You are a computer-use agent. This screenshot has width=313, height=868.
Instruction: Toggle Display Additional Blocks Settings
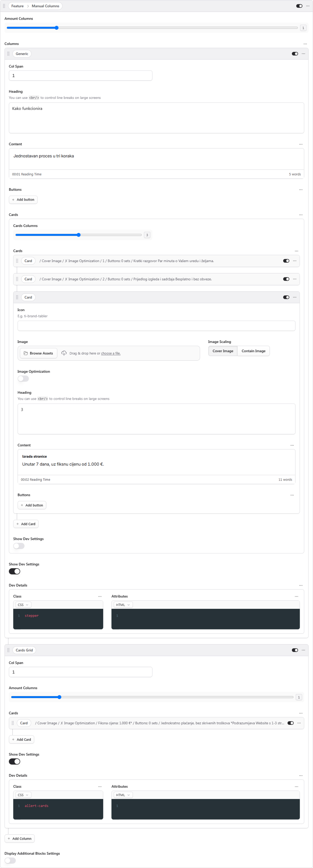(10, 860)
